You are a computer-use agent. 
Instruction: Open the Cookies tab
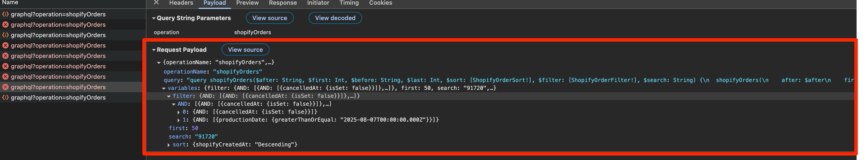[x=380, y=3]
